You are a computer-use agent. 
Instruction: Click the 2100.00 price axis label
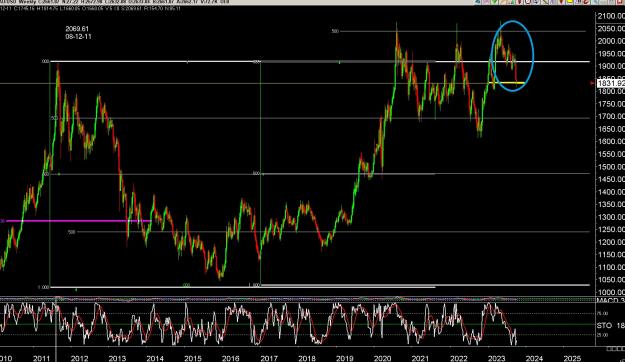click(611, 16)
